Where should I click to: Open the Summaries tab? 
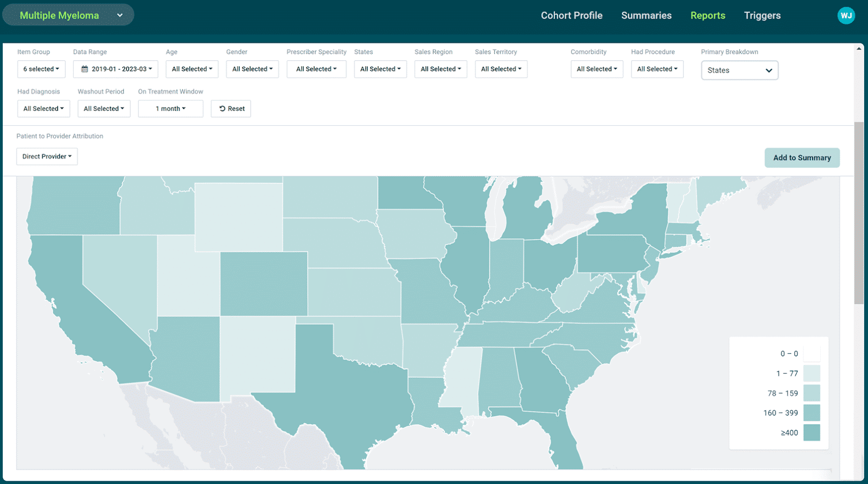(x=646, y=15)
